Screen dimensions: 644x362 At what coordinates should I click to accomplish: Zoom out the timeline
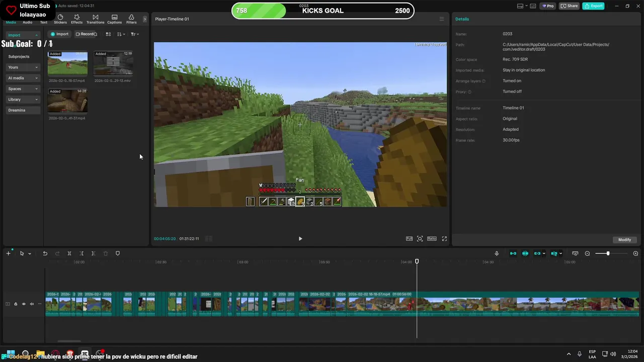[x=587, y=253]
